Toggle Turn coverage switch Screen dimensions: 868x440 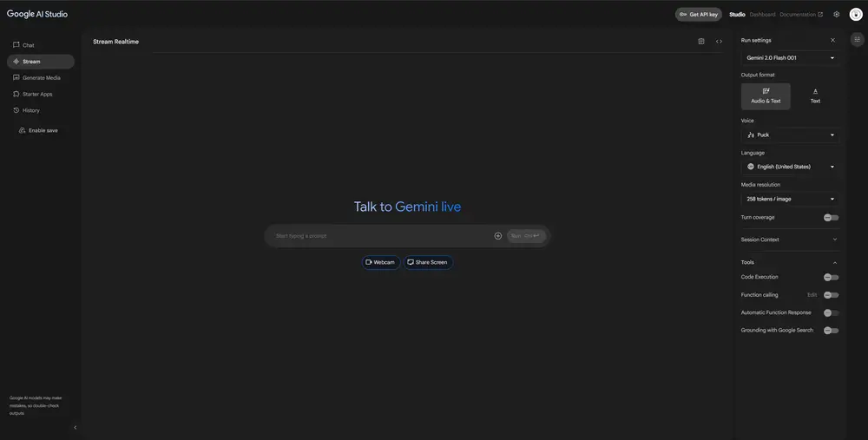point(831,218)
